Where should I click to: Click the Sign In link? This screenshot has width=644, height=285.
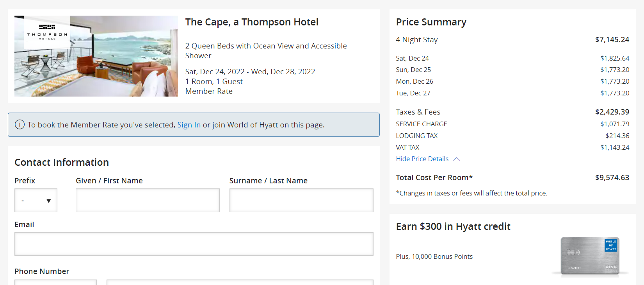pyautogui.click(x=189, y=125)
